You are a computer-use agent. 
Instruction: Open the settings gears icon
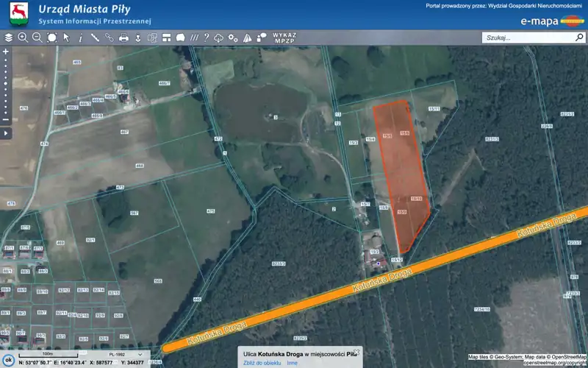232,38
